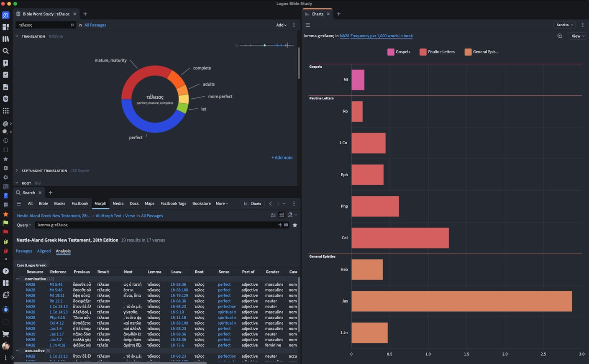Click the star icon beside the query field
Screen dimensions: 589x364
click(295, 225)
